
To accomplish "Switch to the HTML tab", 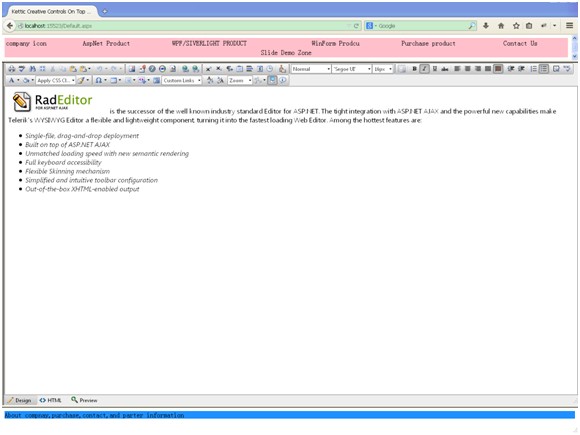I will coord(51,400).
